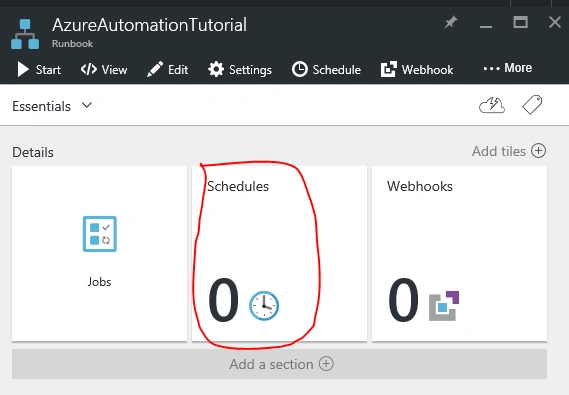The image size is (569, 395).
Task: Open runbook Settings gear
Action: pyautogui.click(x=240, y=69)
